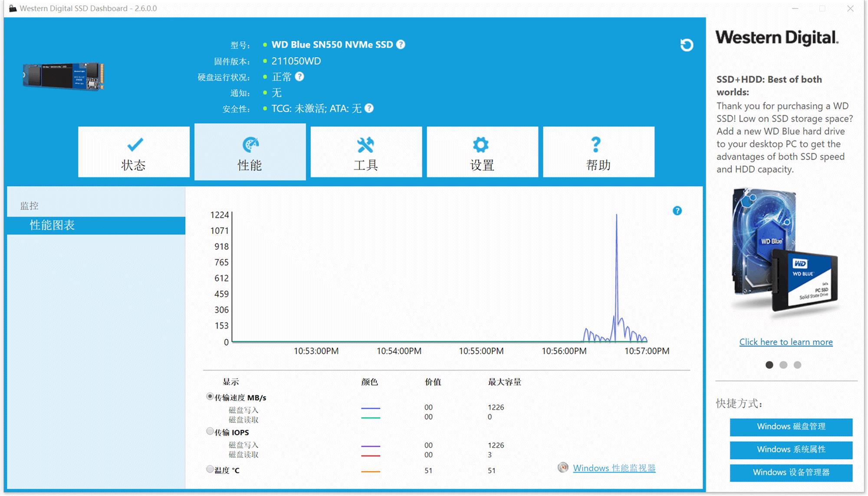The height and width of the screenshot is (496, 868).
Task: Open the 设置 settings tab
Action: point(482,152)
